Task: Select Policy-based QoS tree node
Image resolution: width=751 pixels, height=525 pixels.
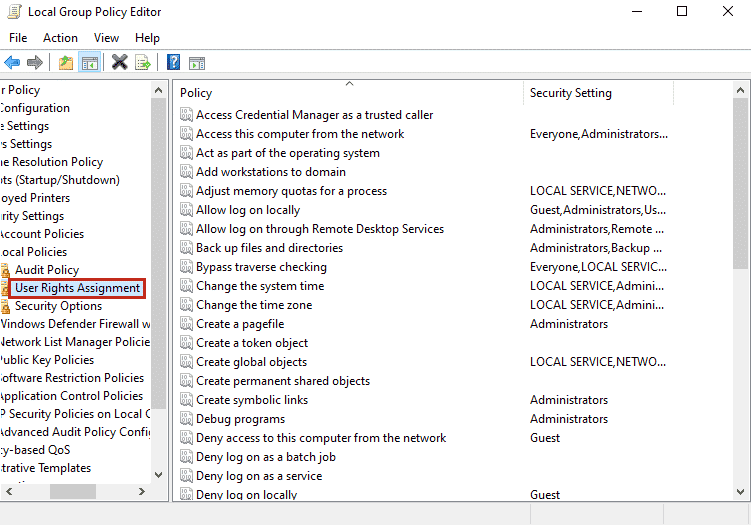Action: coord(35,450)
